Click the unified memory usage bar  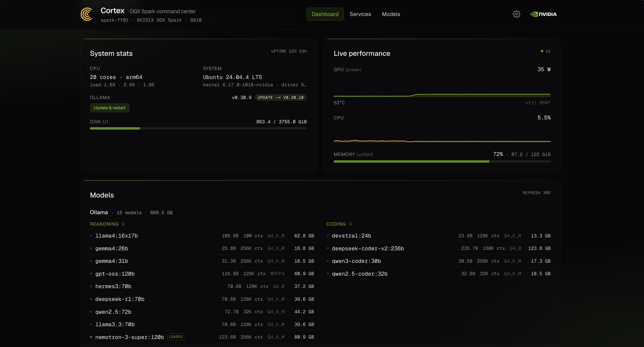[x=442, y=162]
